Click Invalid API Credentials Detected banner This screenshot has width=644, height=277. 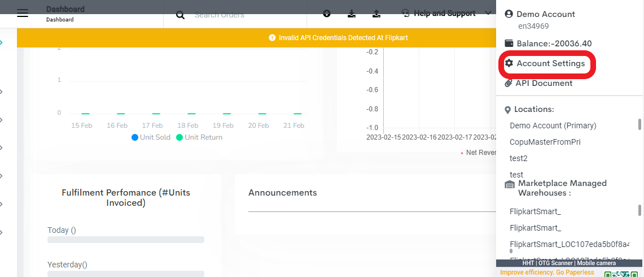point(256,38)
